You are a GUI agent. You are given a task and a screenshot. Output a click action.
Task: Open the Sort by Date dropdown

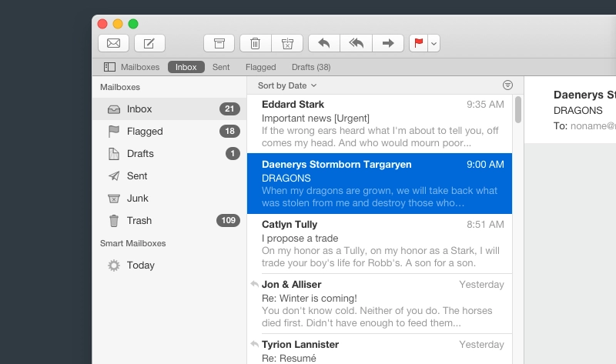coord(287,85)
